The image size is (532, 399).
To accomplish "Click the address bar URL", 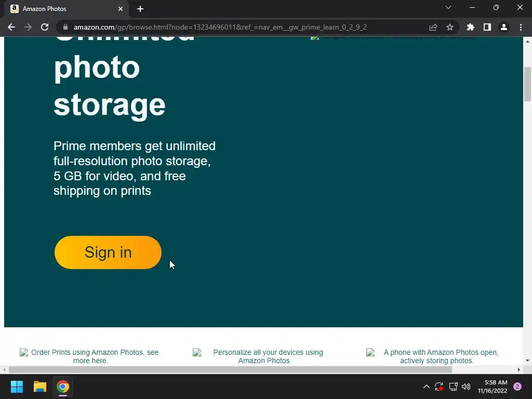I will (220, 27).
